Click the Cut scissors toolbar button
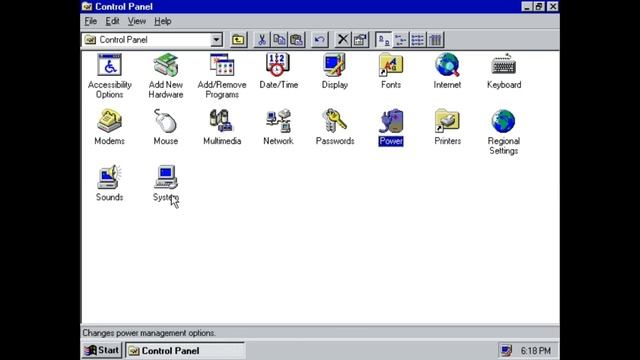The width and height of the screenshot is (640, 360). 262,40
